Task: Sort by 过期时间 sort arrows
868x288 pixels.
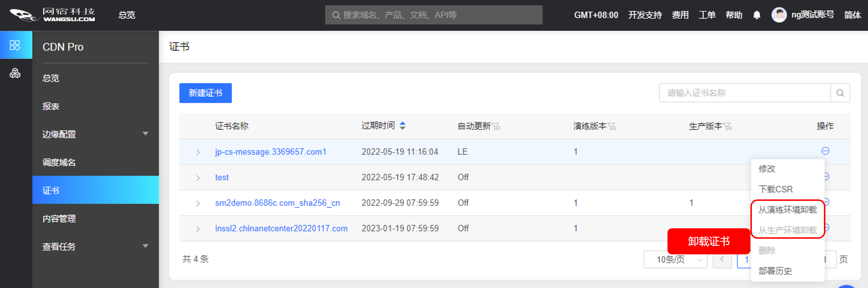Action: (x=402, y=126)
